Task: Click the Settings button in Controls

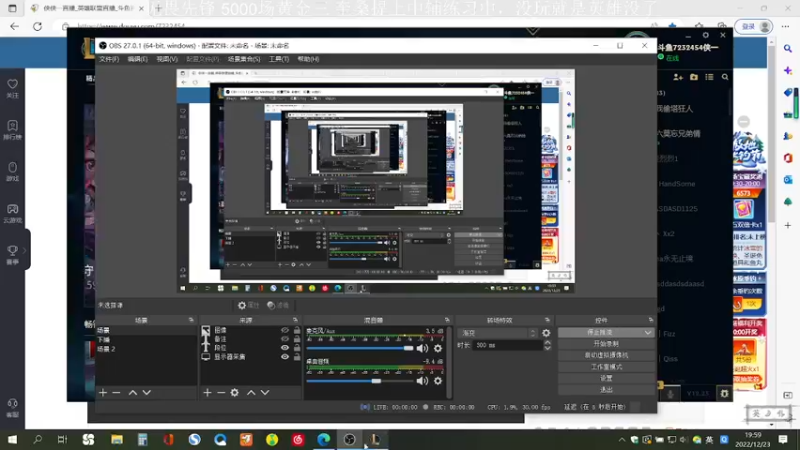Action: pyautogui.click(x=606, y=378)
